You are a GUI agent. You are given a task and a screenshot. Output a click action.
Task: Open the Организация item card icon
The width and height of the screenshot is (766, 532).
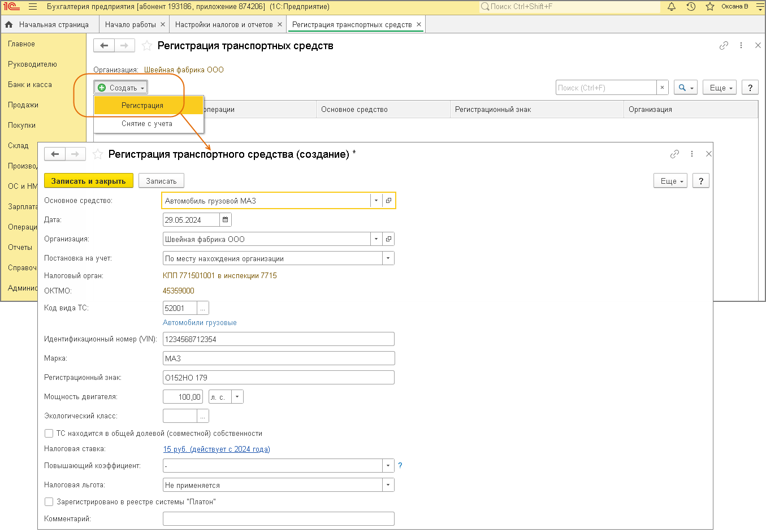[x=388, y=239]
